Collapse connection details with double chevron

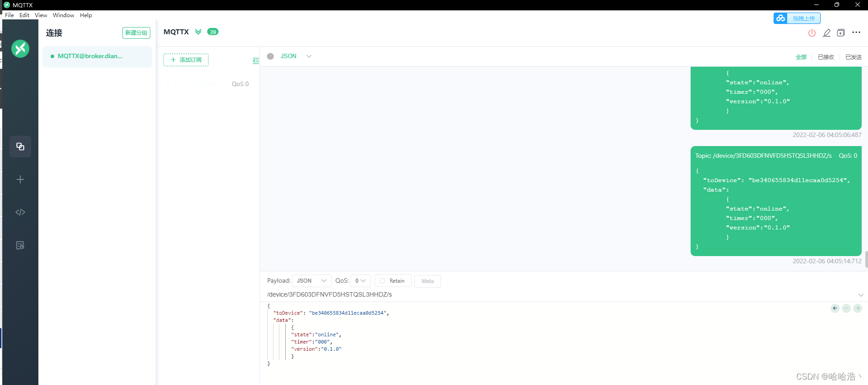coord(198,32)
